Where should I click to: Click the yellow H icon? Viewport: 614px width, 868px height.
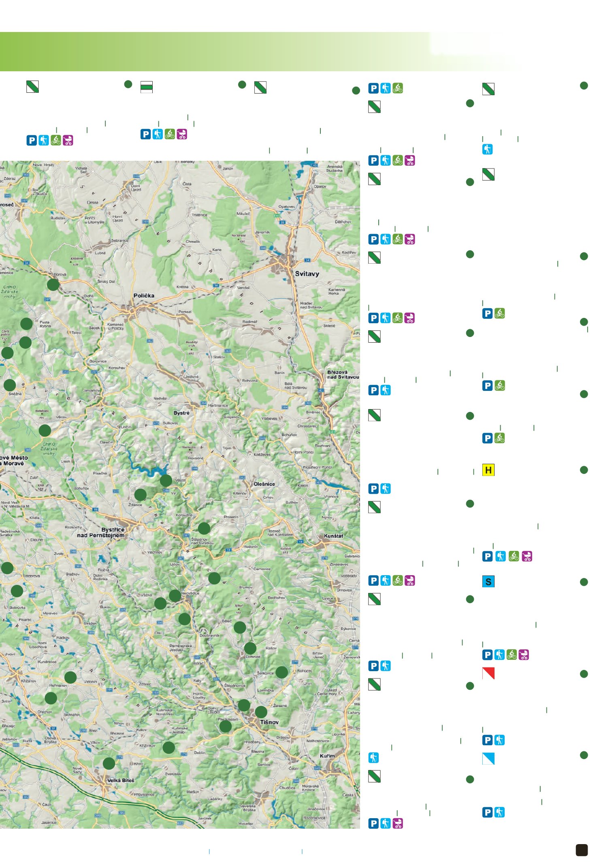(488, 470)
